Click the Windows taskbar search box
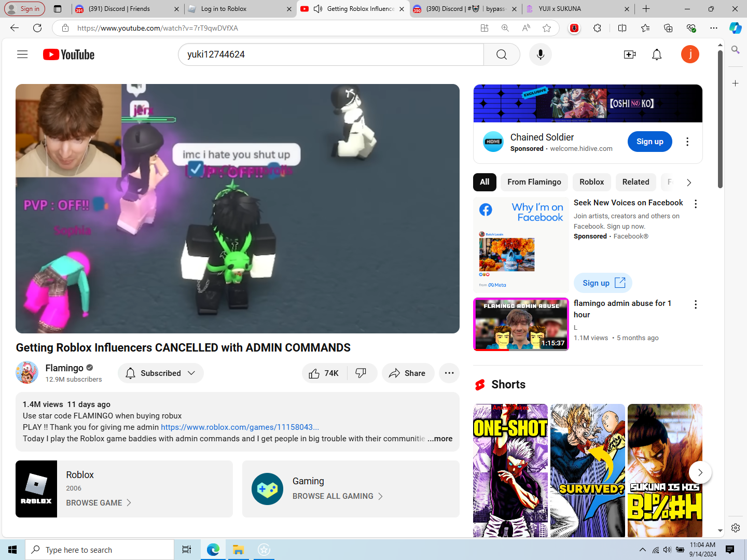 coord(100,550)
